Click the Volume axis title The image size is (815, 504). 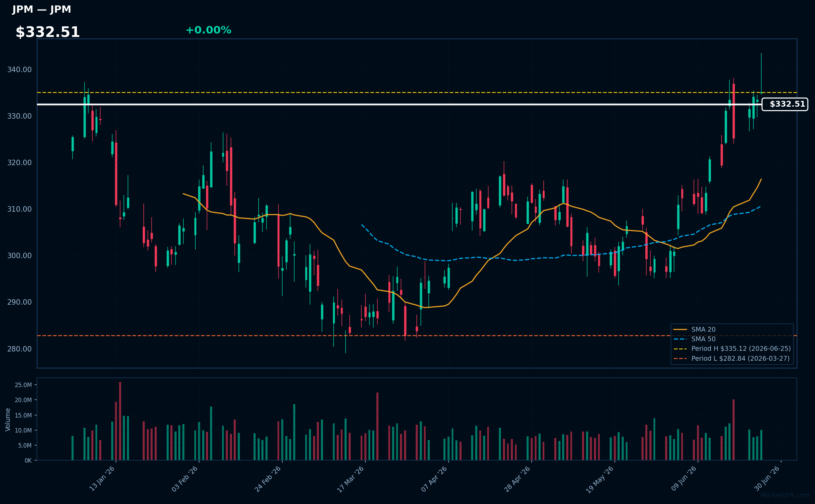point(8,420)
